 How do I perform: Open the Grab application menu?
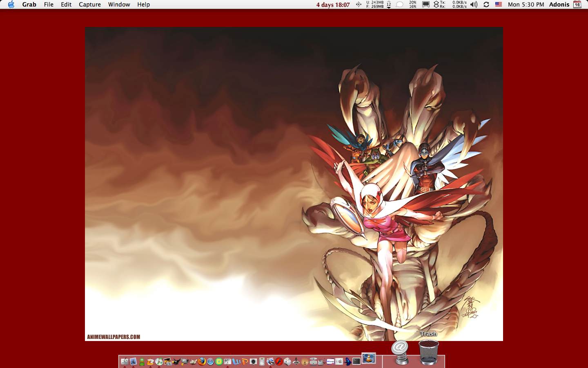(x=29, y=4)
